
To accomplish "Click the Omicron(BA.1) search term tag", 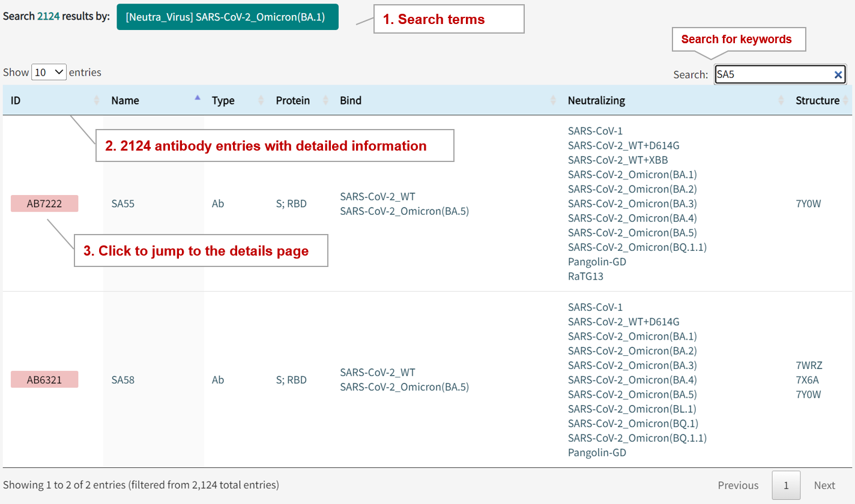I will (x=228, y=17).
